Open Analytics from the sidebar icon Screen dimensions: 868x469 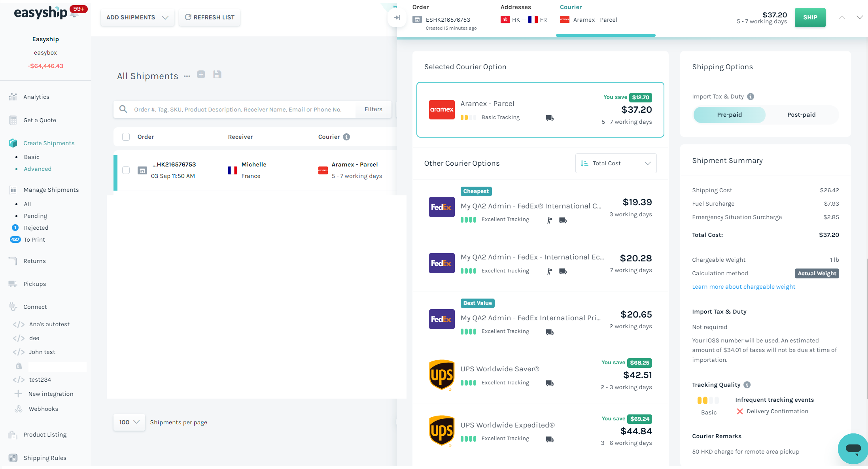13,97
